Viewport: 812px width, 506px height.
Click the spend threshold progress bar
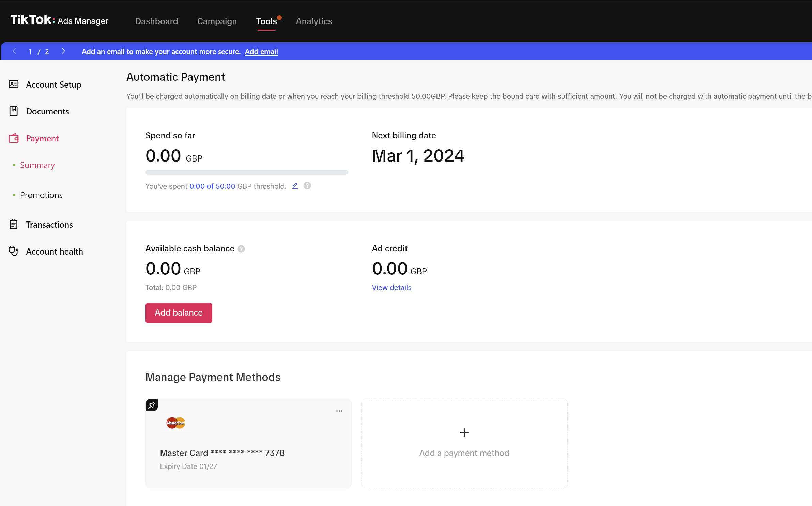(247, 172)
